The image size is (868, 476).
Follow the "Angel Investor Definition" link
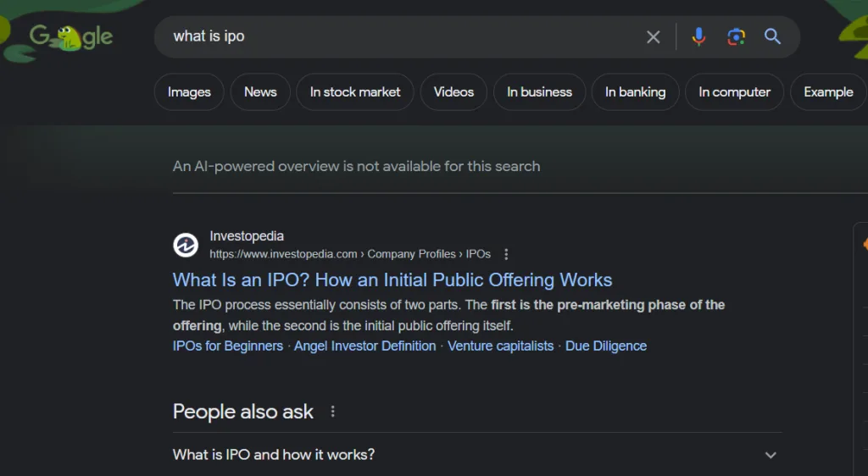pyautogui.click(x=364, y=346)
